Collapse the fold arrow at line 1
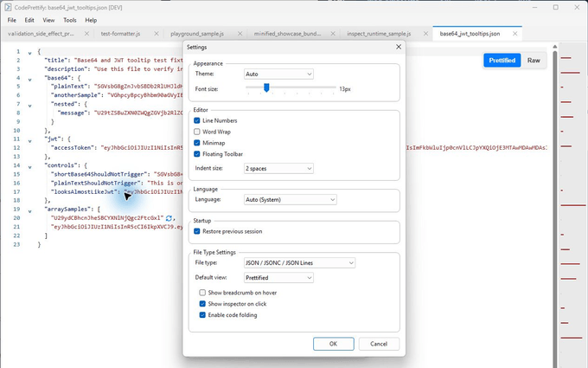Image resolution: width=588 pixels, height=368 pixels. (29, 53)
